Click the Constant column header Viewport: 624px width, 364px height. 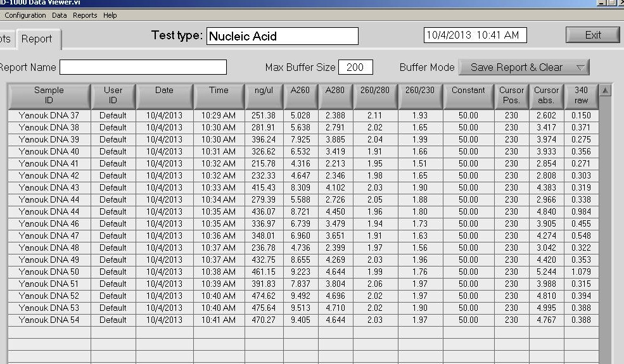tap(468, 96)
